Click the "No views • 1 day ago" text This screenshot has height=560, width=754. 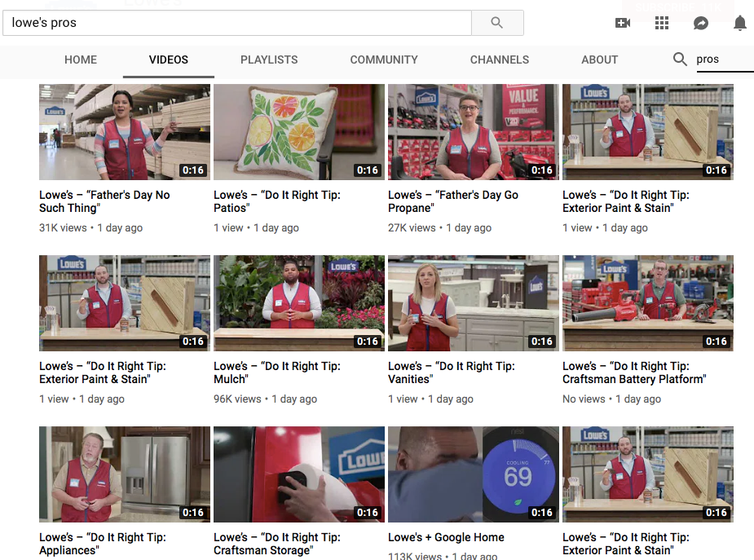point(611,399)
